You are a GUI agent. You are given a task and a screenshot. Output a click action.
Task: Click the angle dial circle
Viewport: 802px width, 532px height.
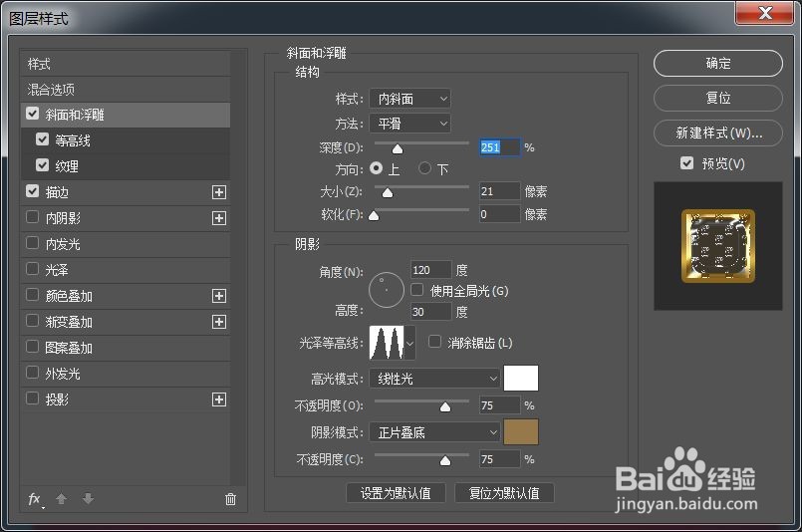[387, 290]
